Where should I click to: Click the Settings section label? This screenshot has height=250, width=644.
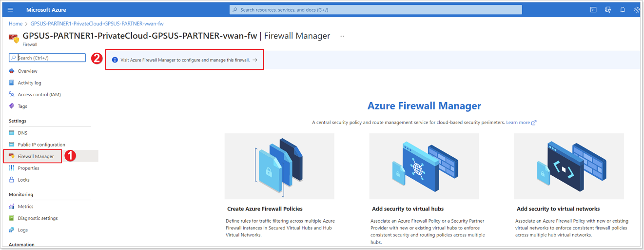(18, 121)
